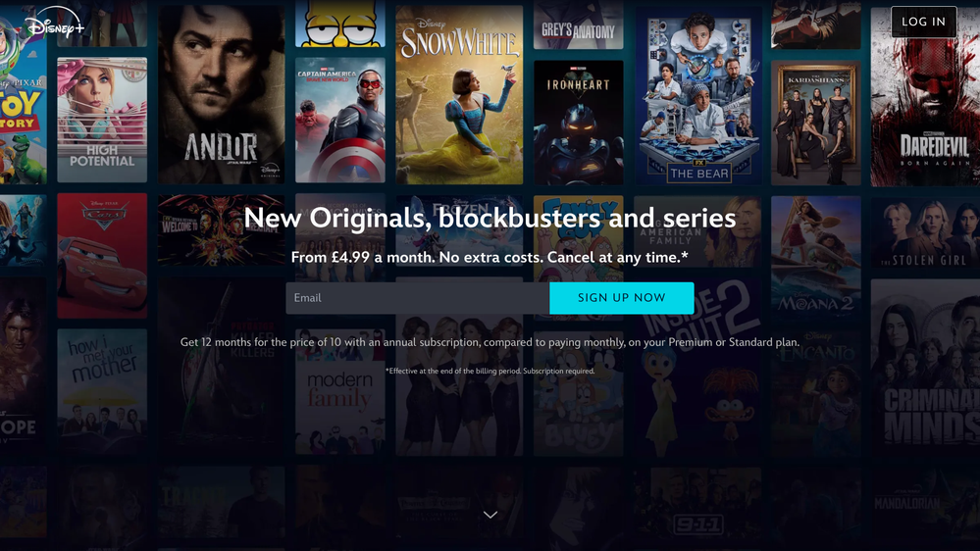980x551 pixels.
Task: Open the Toy Story poster
Action: 24,94
